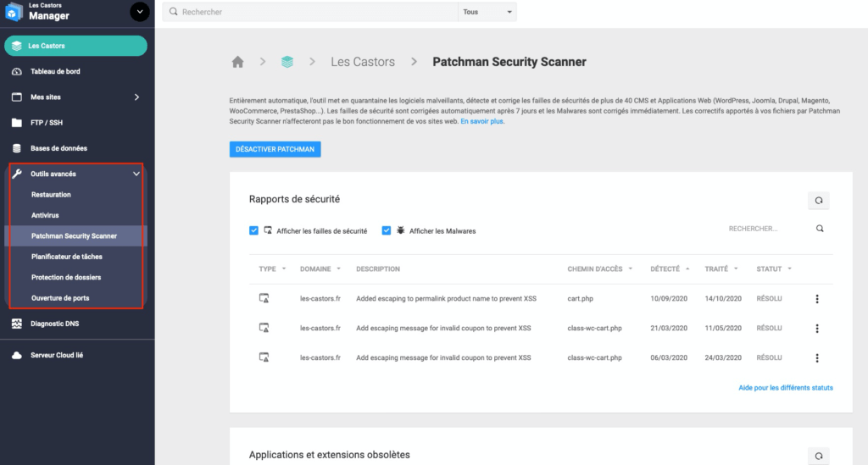Click the search magnifier in security reports
Viewport: 868px width, 465px height.
(820, 229)
